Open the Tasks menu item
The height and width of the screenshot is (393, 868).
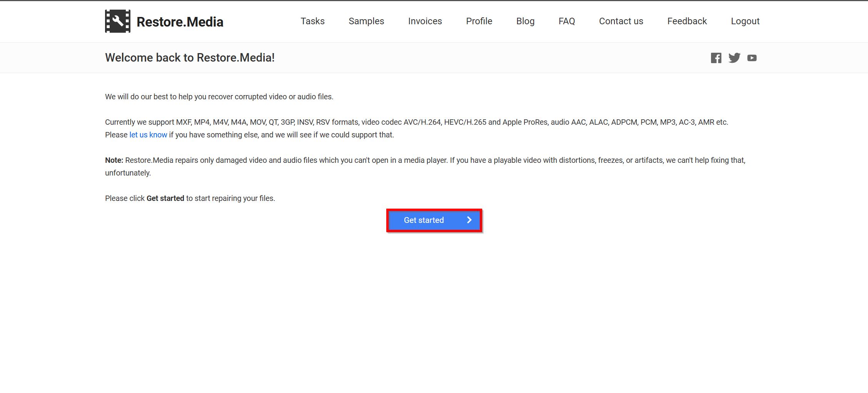point(312,21)
